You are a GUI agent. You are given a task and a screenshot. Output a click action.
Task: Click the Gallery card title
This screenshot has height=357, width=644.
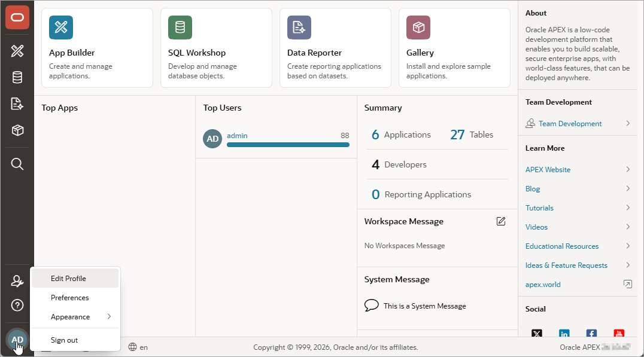point(420,53)
